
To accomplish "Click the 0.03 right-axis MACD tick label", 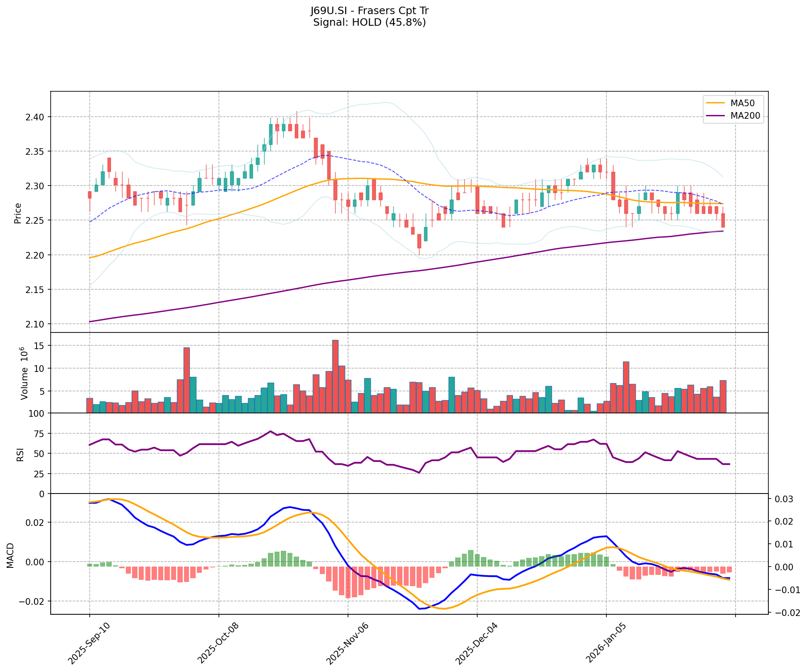I will [x=785, y=499].
